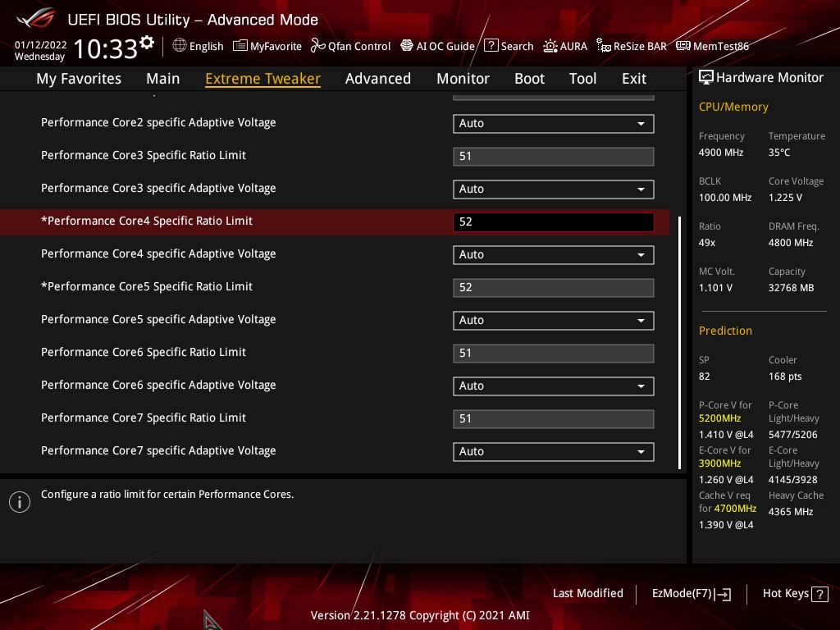
Task: Select Performance Core6 Specific Ratio Limit field
Action: click(x=553, y=354)
